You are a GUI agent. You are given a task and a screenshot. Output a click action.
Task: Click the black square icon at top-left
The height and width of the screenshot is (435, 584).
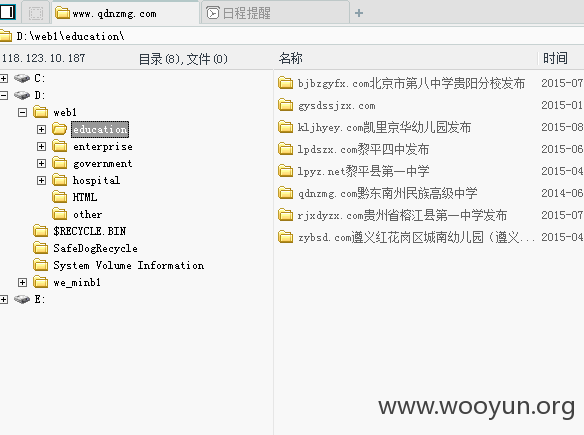tap(7, 12)
